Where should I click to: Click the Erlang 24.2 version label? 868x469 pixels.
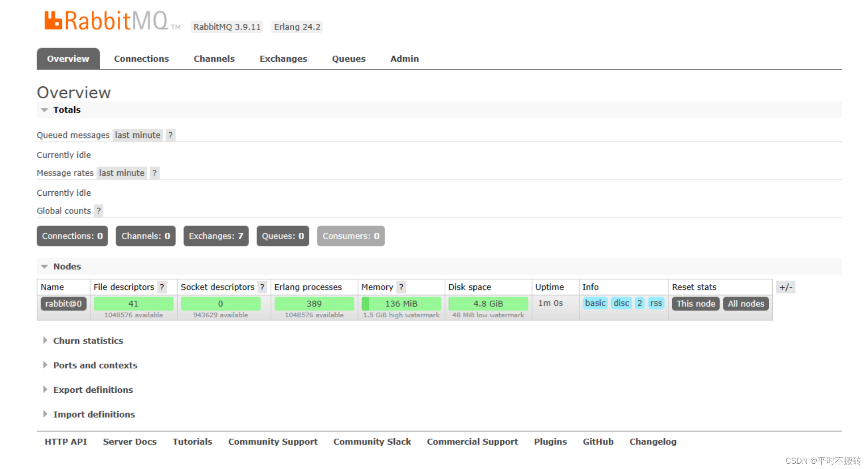coord(297,27)
